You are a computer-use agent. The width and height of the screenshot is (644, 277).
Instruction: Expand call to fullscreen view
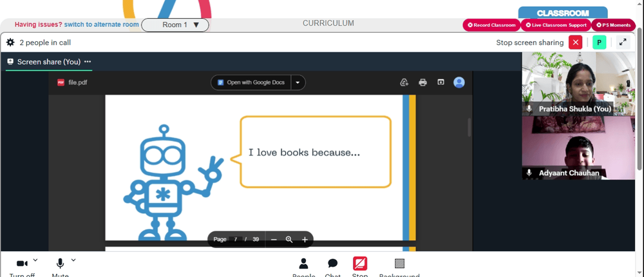point(623,43)
